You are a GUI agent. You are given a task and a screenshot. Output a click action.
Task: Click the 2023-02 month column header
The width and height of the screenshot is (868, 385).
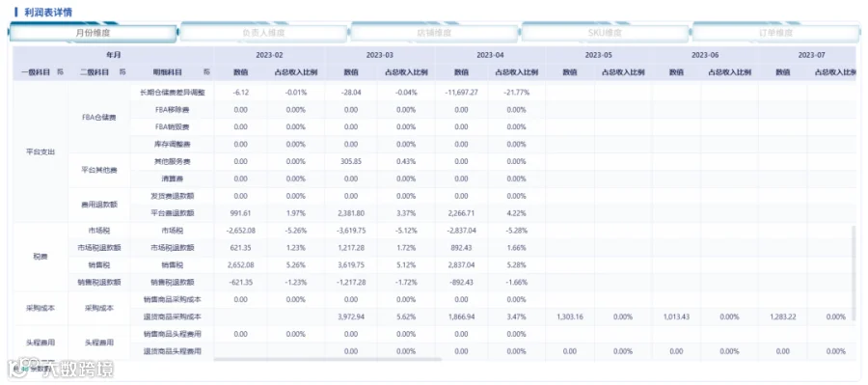270,55
